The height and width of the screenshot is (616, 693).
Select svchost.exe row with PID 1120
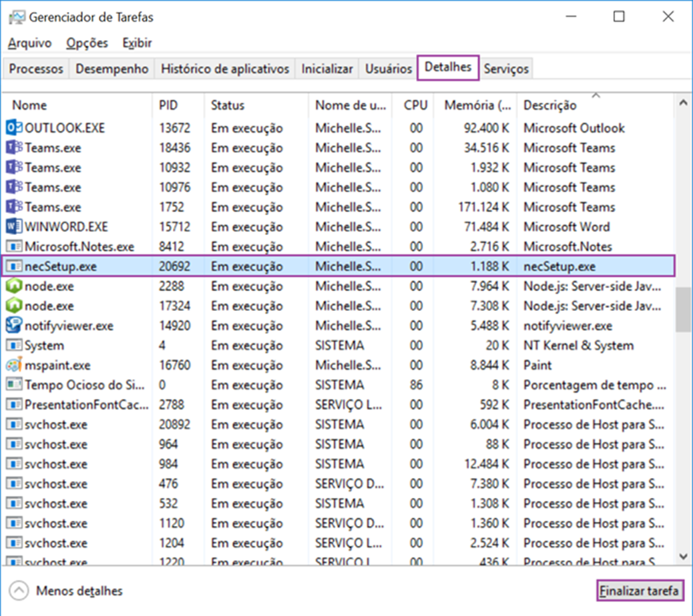(x=338, y=523)
